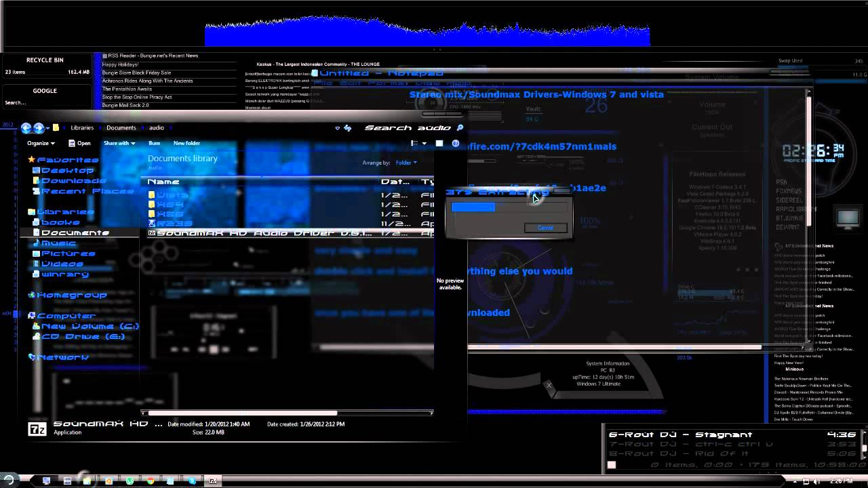This screenshot has width=868, height=488.
Task: Open the Share with dropdown menu
Action: click(x=119, y=143)
